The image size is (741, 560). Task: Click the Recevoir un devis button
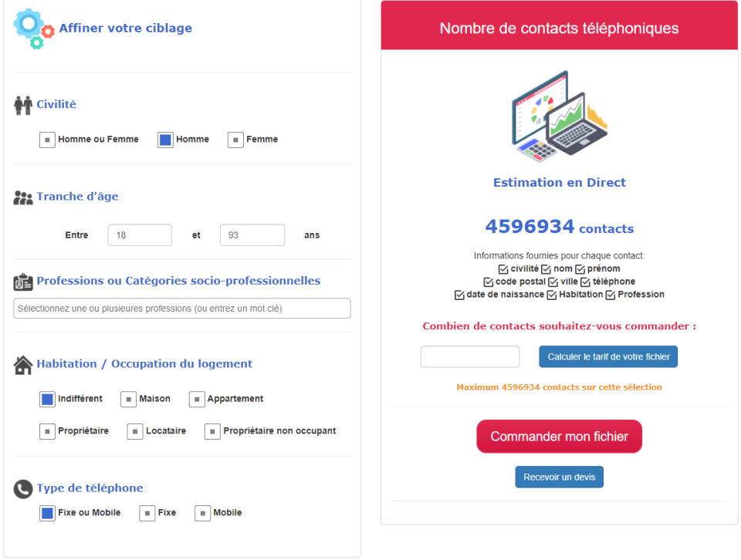559,477
